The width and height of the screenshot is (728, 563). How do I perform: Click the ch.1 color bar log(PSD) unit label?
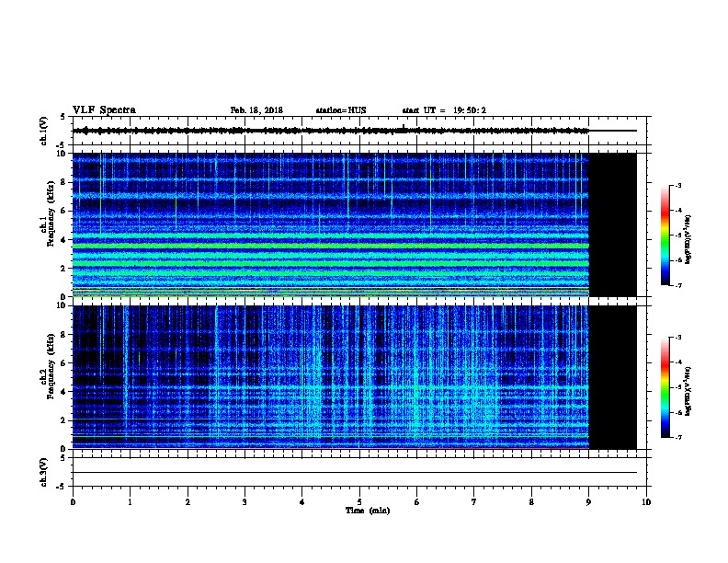point(688,239)
